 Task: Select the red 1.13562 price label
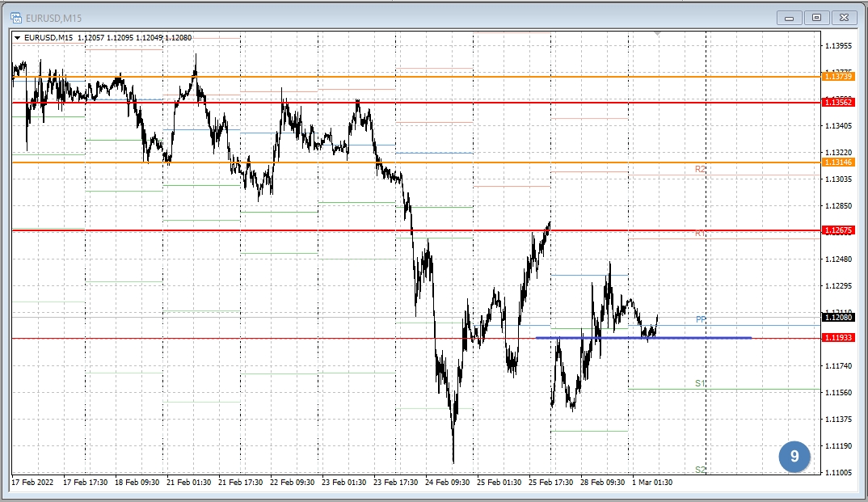[x=837, y=103]
